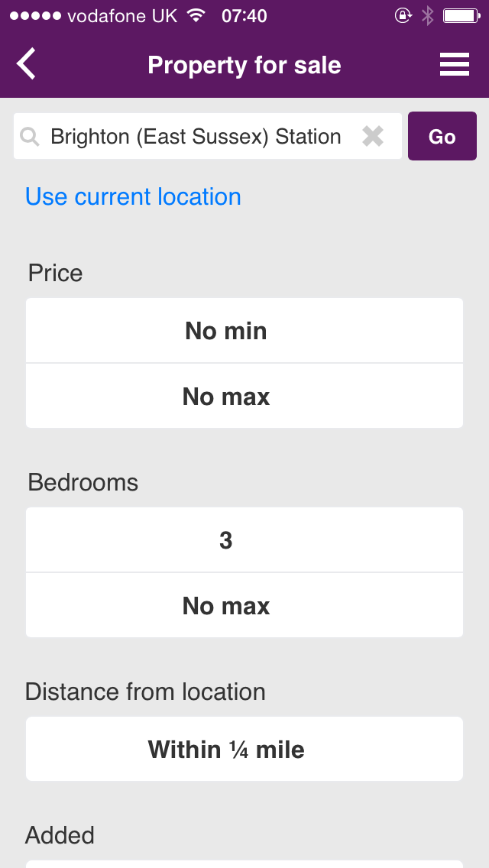Tap the back arrow in header
489x868 pixels.
tap(27, 64)
